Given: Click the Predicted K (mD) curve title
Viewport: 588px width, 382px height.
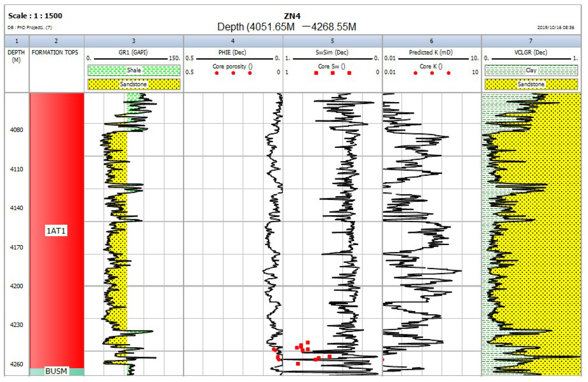Looking at the screenshot, I should click(431, 52).
